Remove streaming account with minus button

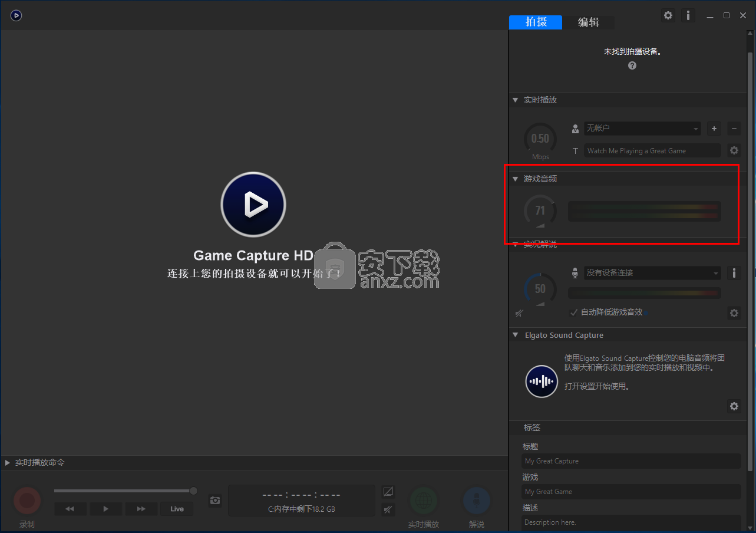coord(734,128)
